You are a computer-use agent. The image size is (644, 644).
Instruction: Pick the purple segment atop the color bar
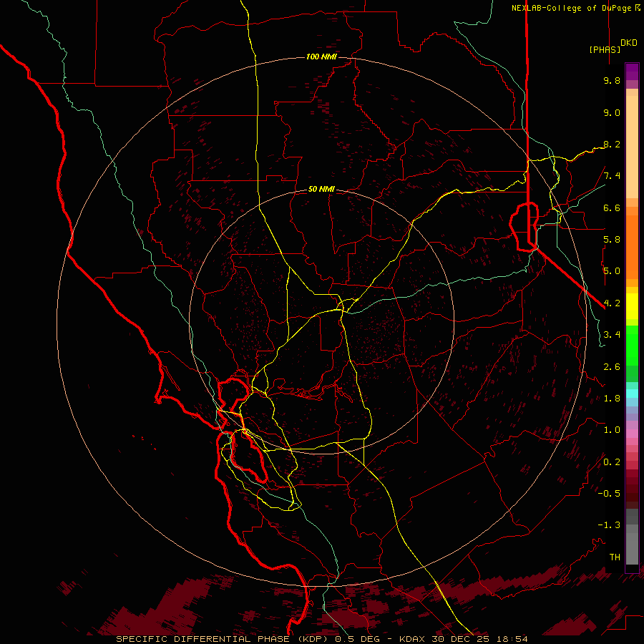pos(632,72)
